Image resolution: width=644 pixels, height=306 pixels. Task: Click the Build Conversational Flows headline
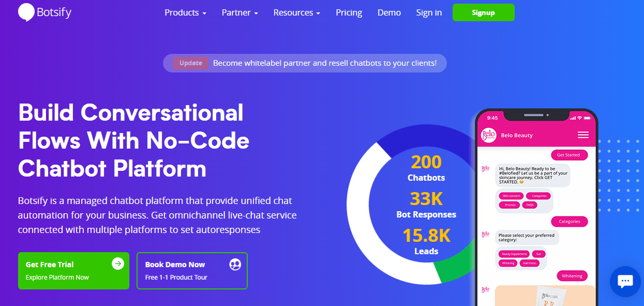coord(134,140)
